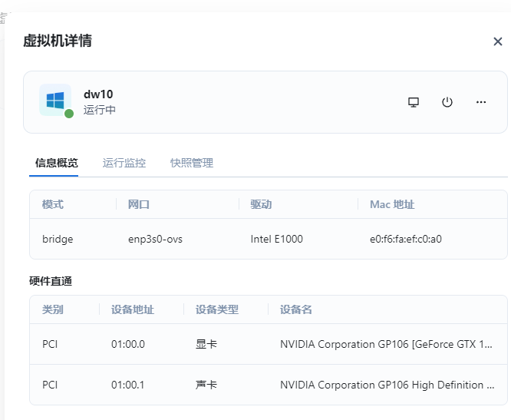Open the three-dot more options menu

pyautogui.click(x=481, y=102)
